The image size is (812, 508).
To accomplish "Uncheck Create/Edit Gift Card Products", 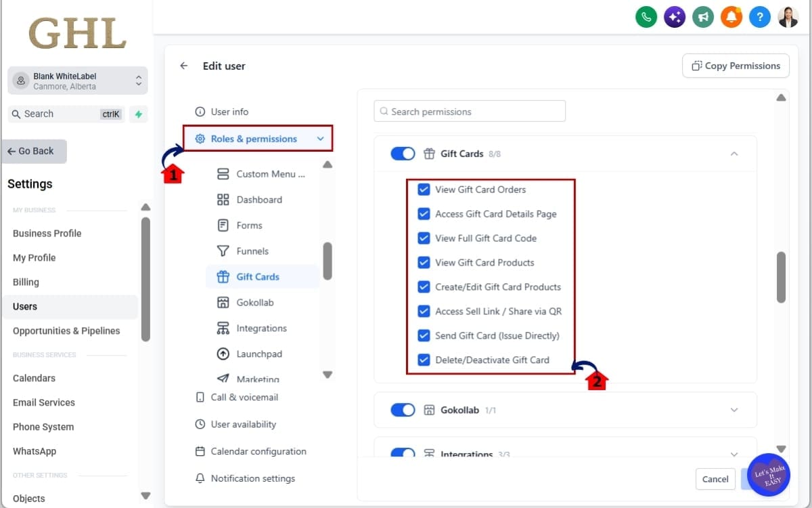I will click(x=424, y=287).
